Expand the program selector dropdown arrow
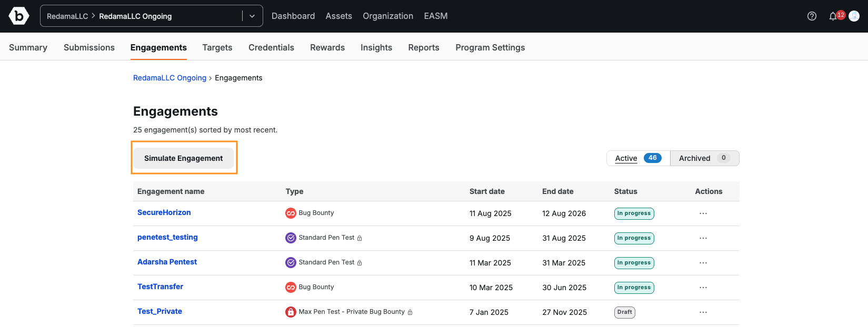868x327 pixels. [x=252, y=16]
